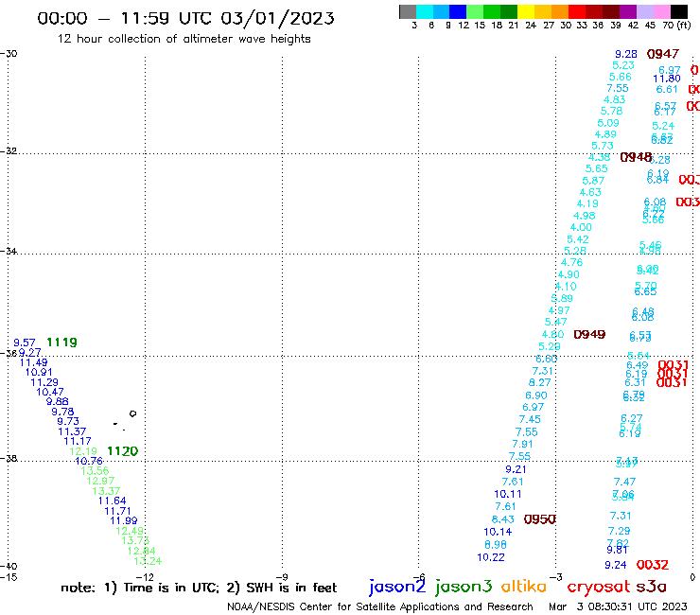The image size is (700, 615).
Task: Click the -40 latitude axis label
Action: (9, 567)
